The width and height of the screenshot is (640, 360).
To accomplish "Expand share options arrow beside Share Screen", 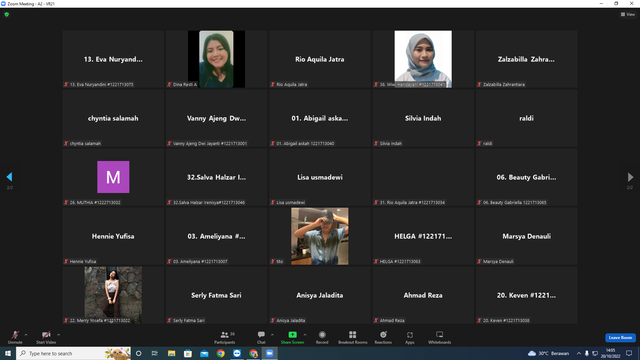I will [x=305, y=335].
